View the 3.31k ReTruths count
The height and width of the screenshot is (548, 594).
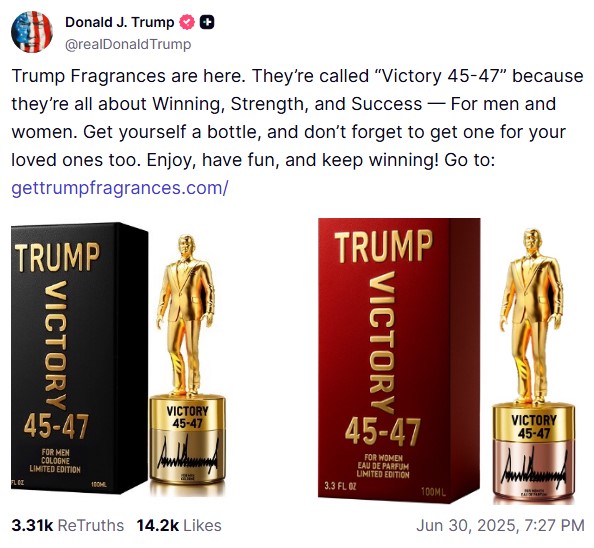point(67,525)
